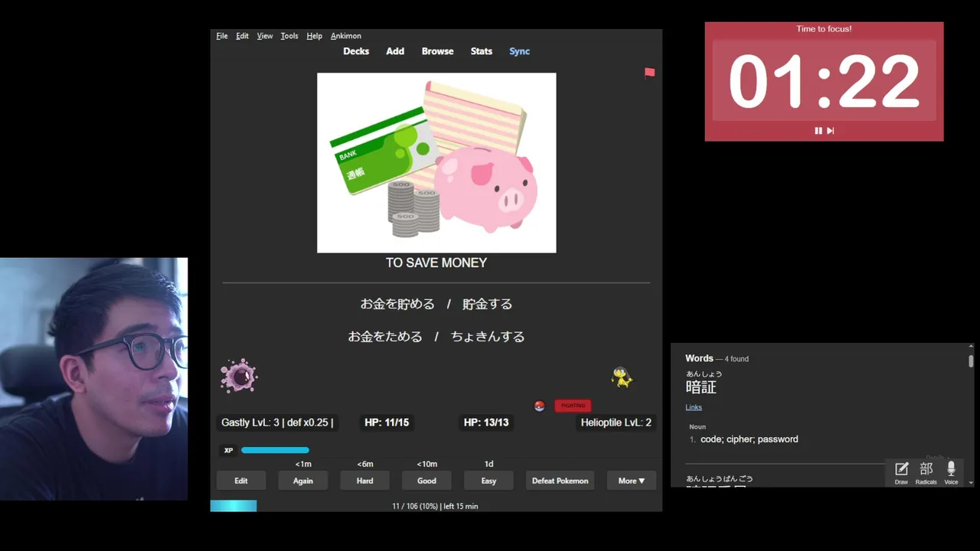Click the 'HP: 13/13' label
980x551 pixels.
click(486, 422)
